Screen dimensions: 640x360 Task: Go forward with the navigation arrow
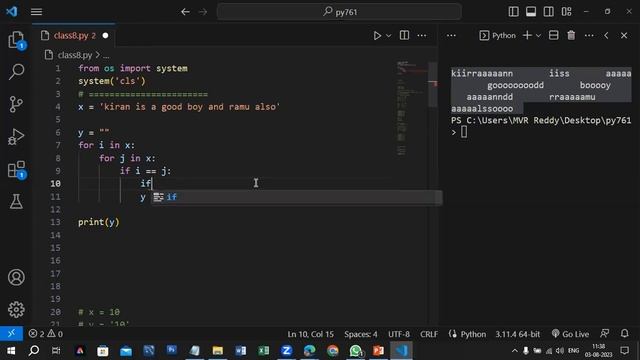click(x=203, y=12)
